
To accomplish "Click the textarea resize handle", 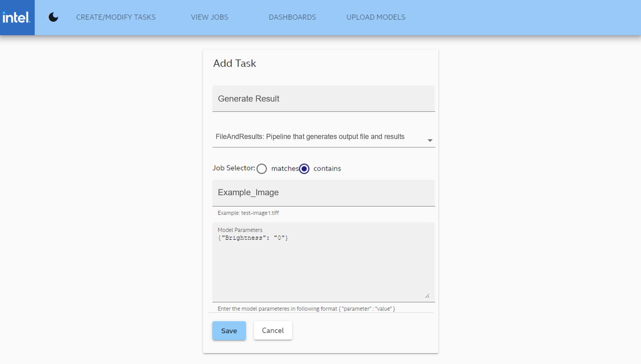I will pos(427,296).
